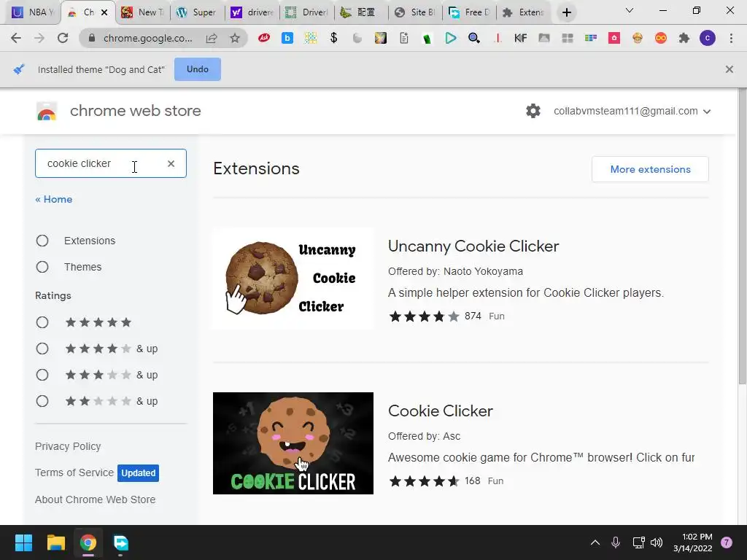
Task: Open Chrome Web Store settings gear
Action: (533, 111)
